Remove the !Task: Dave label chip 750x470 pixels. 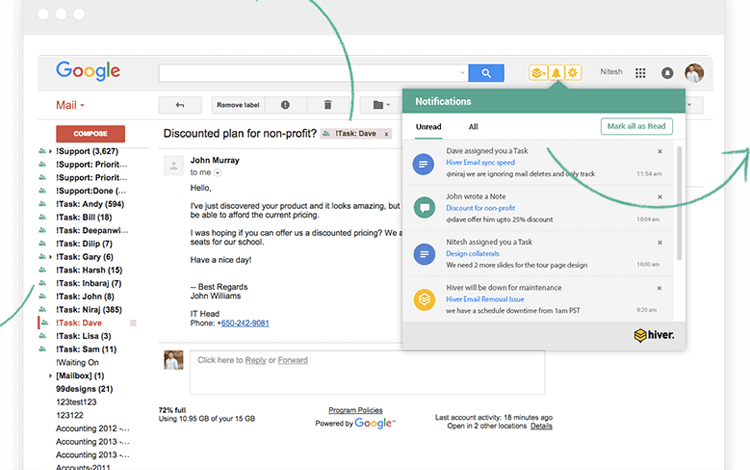[x=386, y=134]
